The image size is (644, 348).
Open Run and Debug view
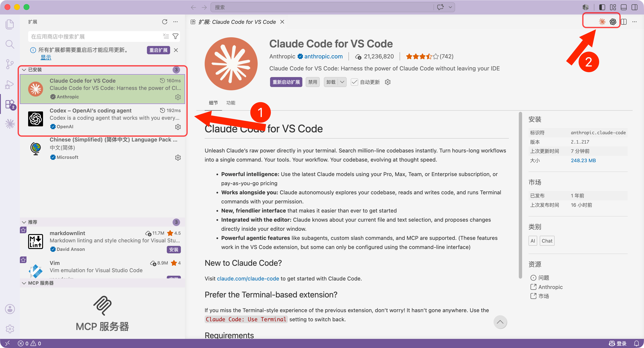(x=10, y=84)
